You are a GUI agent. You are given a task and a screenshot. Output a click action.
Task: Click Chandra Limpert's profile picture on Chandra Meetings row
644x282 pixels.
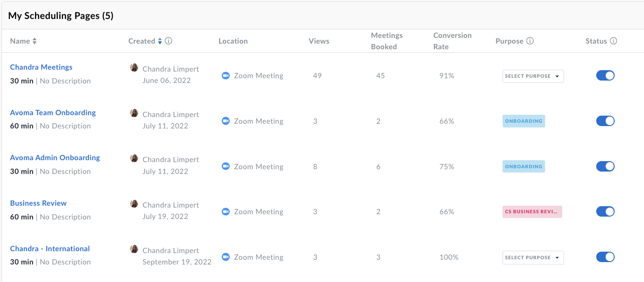coord(134,67)
